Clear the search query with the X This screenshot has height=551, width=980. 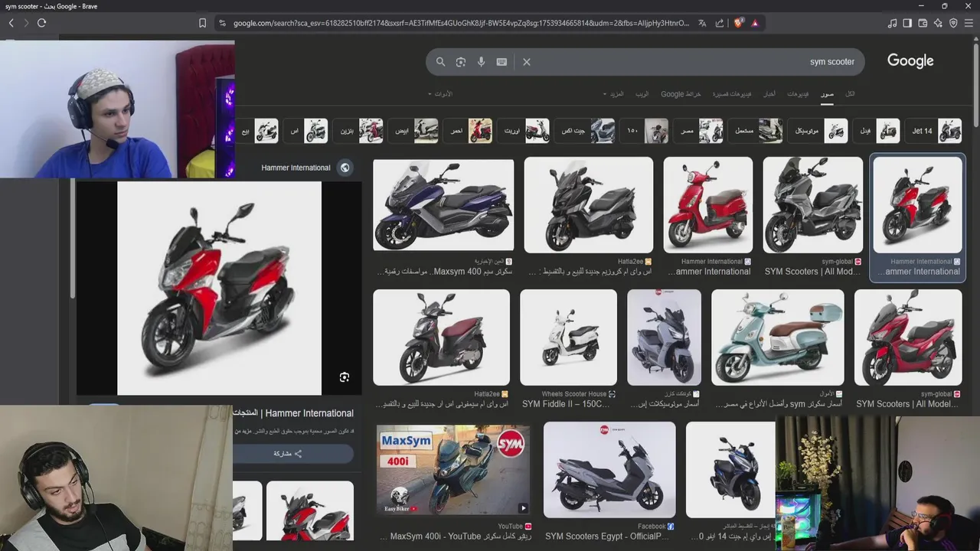pyautogui.click(x=527, y=62)
